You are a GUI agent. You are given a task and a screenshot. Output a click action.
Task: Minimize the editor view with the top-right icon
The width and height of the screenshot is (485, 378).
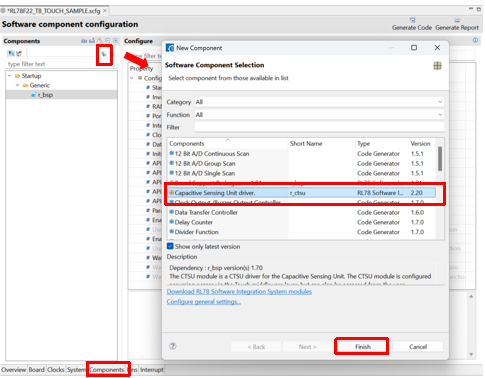tap(471, 9)
